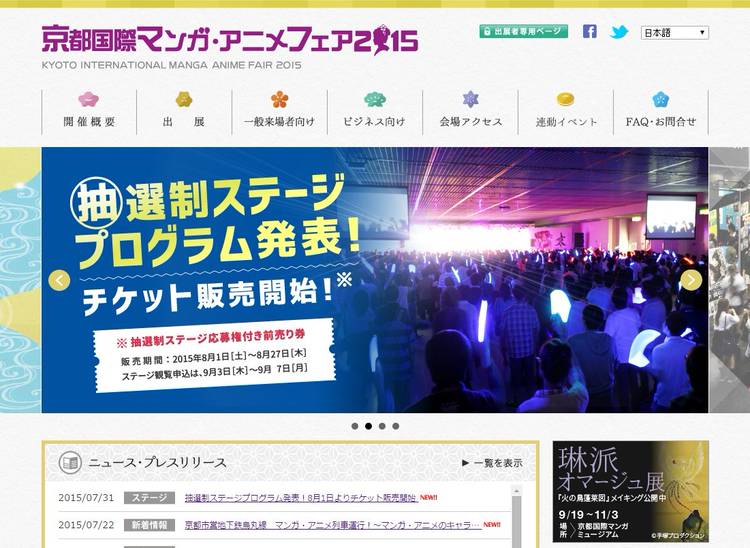Select the third carousel dot indicator
Image resolution: width=750 pixels, height=548 pixels.
tap(382, 426)
